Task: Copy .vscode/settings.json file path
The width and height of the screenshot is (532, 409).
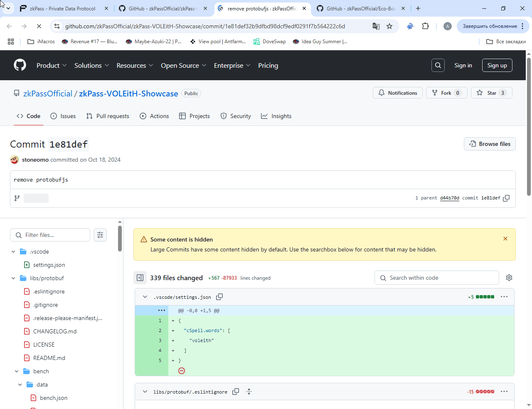Action: pyautogui.click(x=219, y=297)
